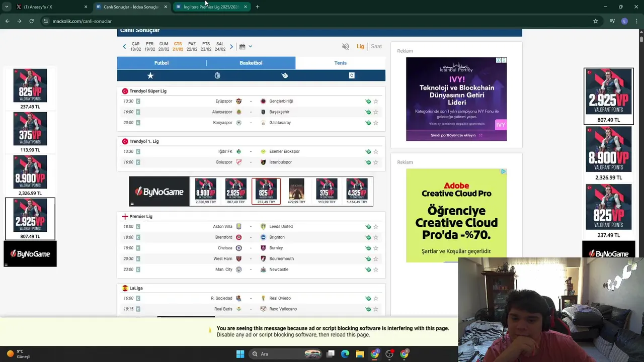Screen dimensions: 644x362
Task: Click C icon beside Man. City 23:00 match
Action: [138, 269]
